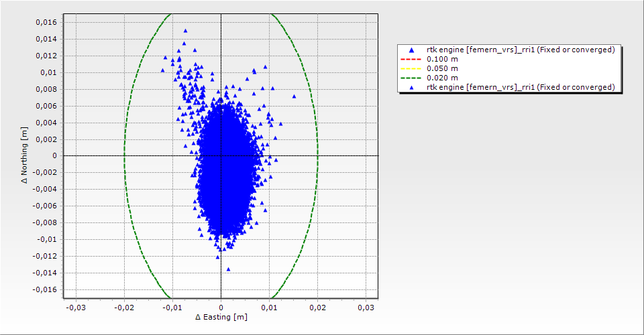The image size is (644, 335).
Task: Select the 0.020 m legend label
Action: pos(443,78)
